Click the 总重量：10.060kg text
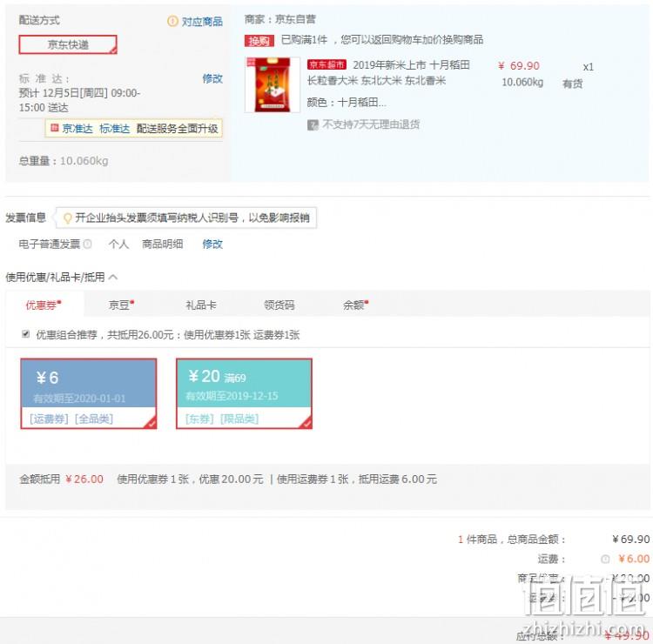This screenshot has width=653, height=644. point(64,161)
